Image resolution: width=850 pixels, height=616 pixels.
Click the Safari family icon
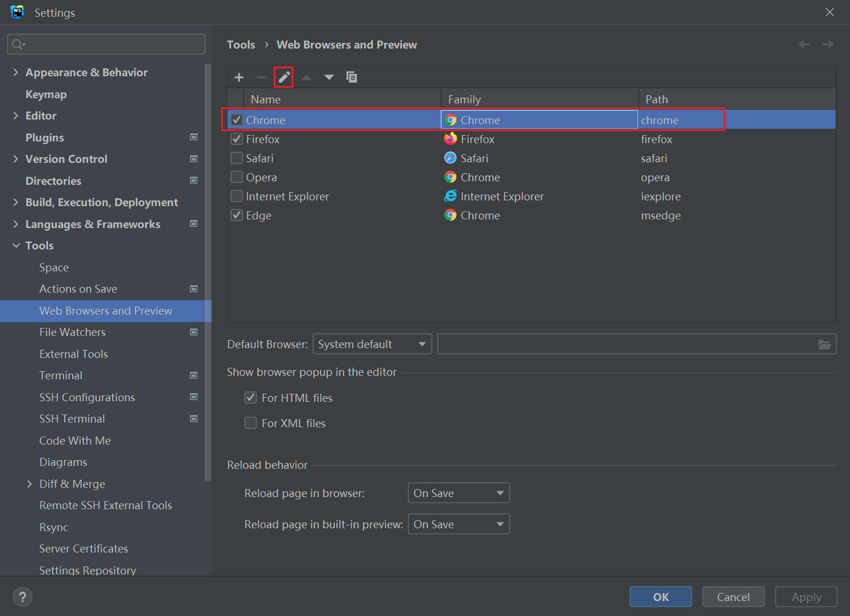(x=450, y=158)
